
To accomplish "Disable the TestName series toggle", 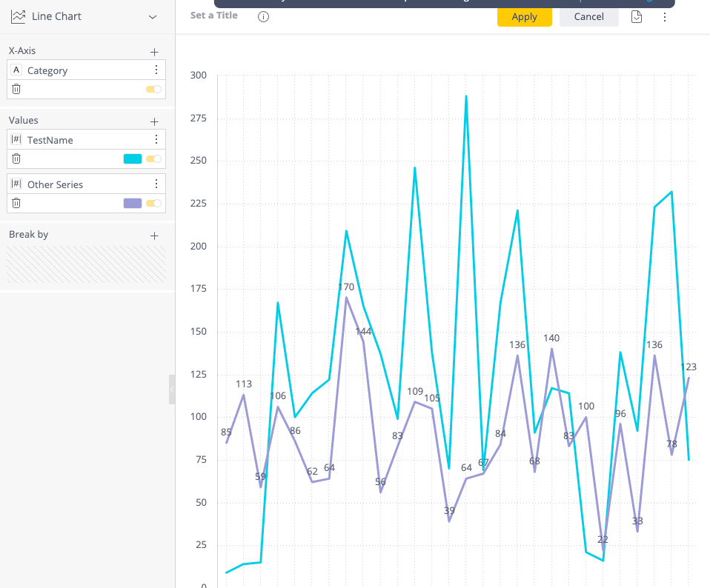I will (x=153, y=158).
